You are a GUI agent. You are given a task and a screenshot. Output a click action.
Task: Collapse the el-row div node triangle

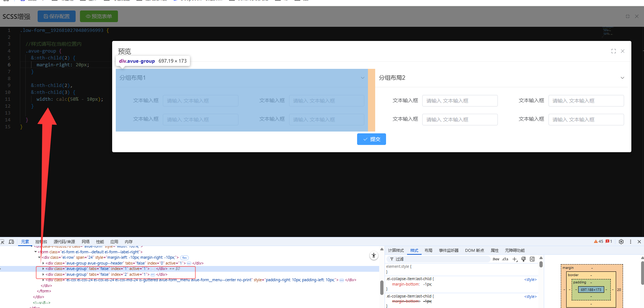click(x=39, y=257)
